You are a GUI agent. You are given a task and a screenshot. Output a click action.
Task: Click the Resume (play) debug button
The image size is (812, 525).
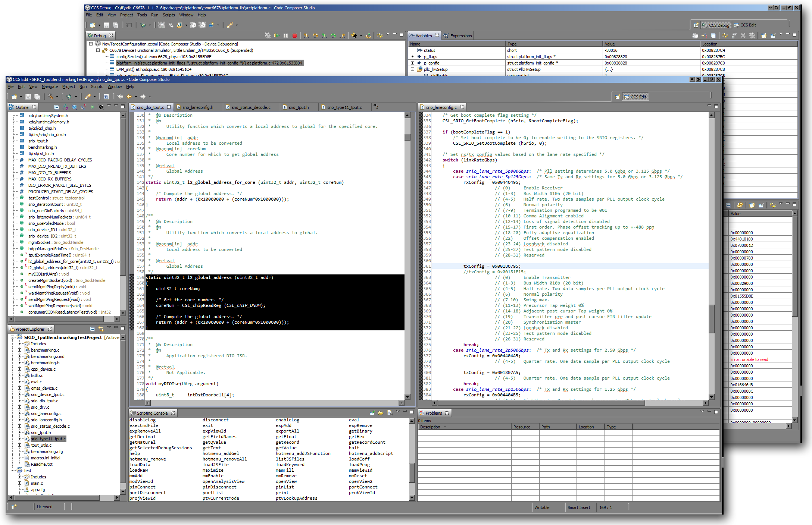tap(277, 35)
